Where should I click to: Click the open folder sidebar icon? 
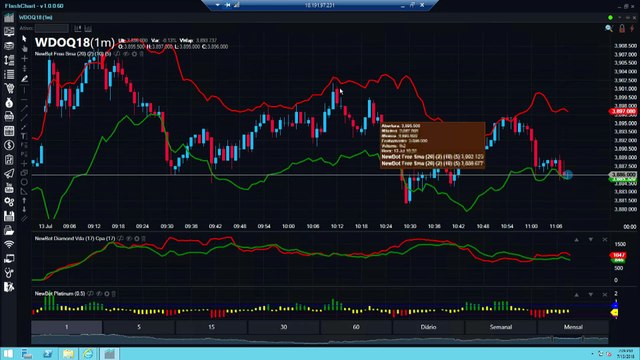(9, 230)
